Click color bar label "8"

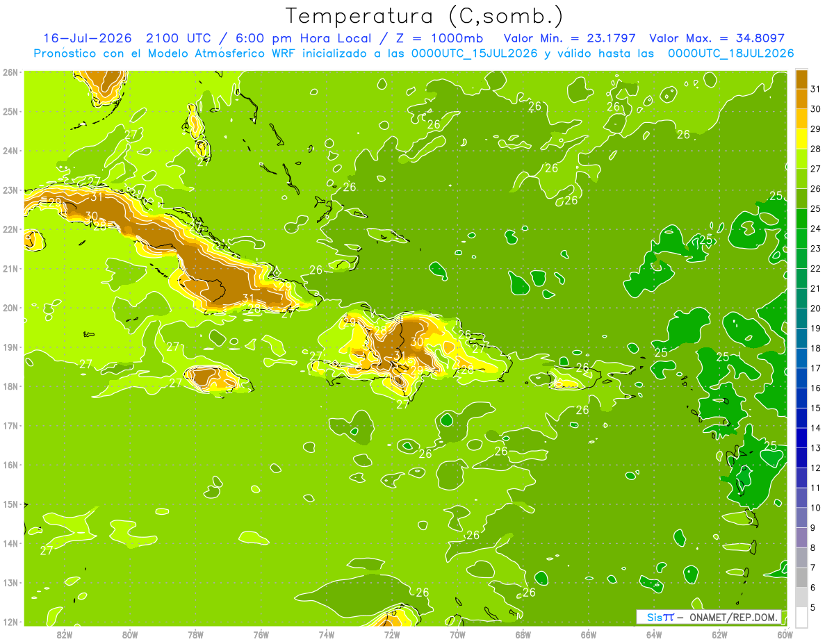(813, 547)
